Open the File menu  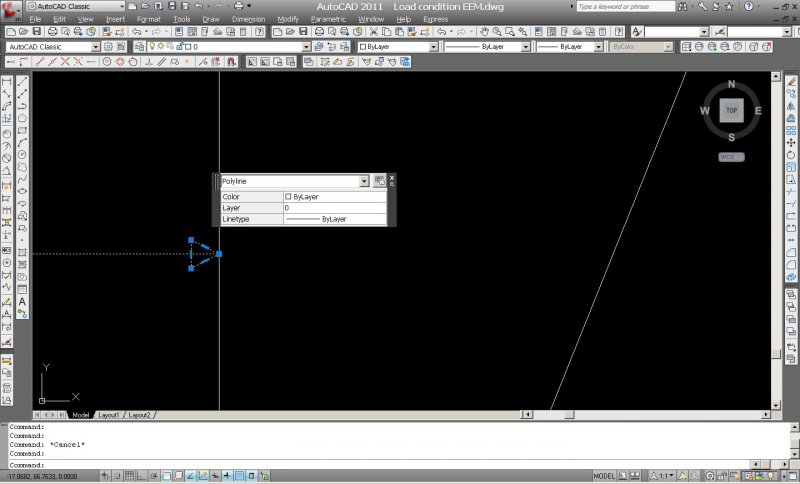[35, 19]
